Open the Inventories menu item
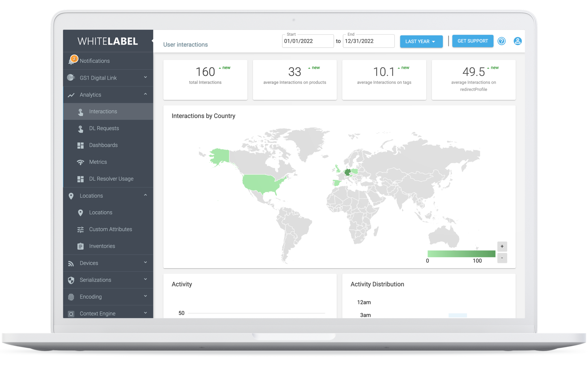 click(108, 246)
